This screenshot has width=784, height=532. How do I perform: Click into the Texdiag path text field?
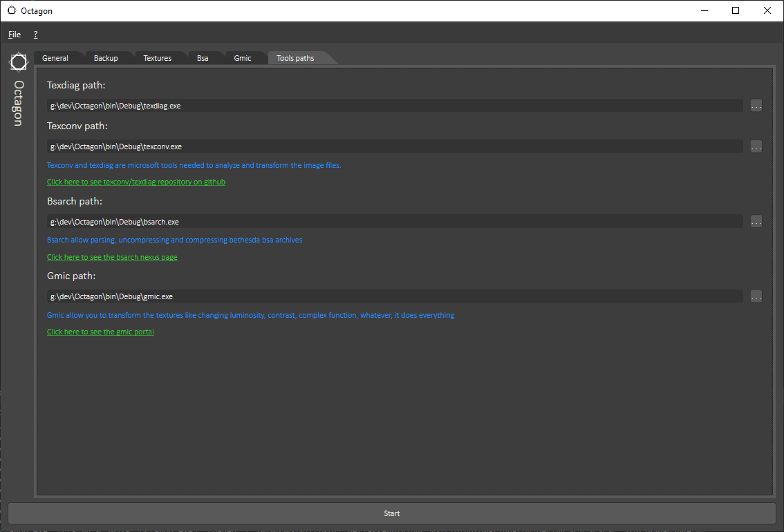pyautogui.click(x=394, y=106)
